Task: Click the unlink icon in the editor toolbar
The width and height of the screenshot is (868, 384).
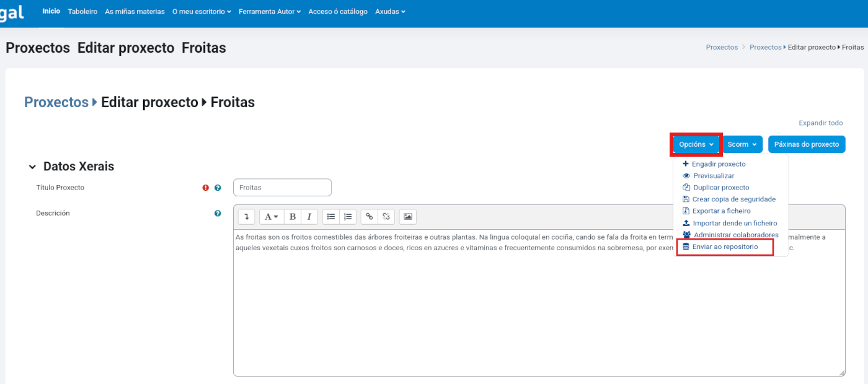Action: click(x=386, y=216)
